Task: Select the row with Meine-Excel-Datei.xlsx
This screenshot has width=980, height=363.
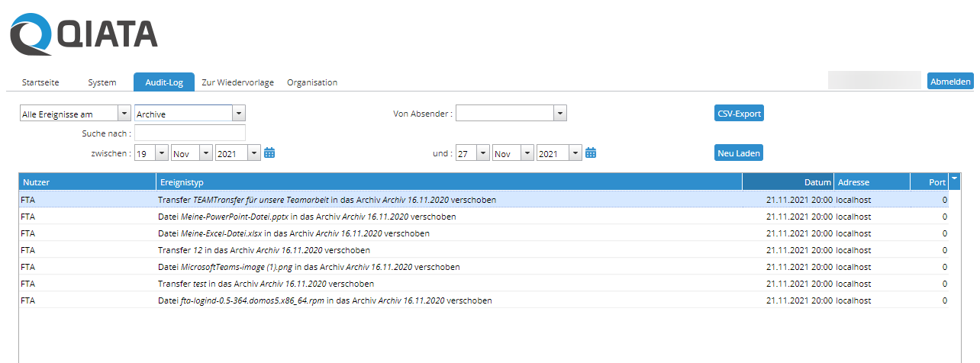Action: point(484,233)
